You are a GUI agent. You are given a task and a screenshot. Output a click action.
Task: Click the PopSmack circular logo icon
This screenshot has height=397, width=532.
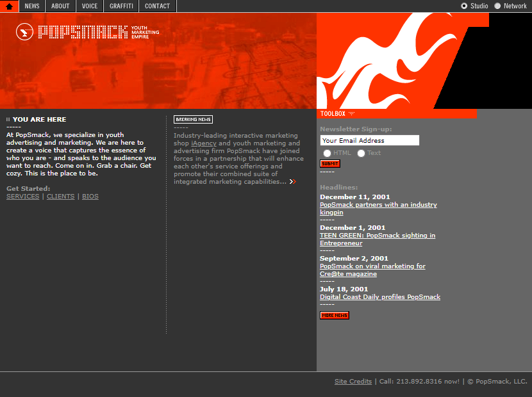(24, 32)
